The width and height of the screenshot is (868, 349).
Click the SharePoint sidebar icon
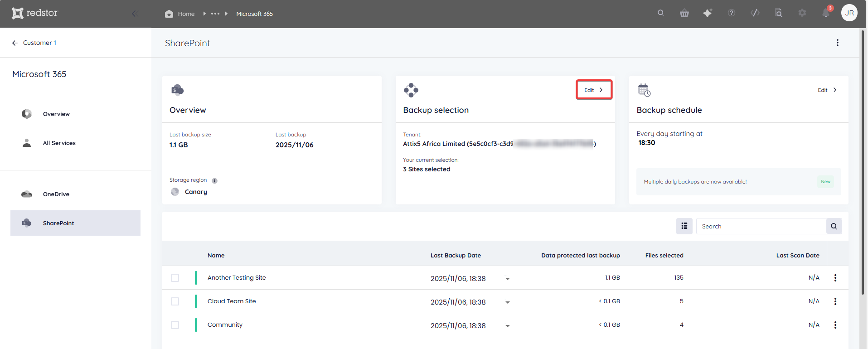click(x=27, y=223)
